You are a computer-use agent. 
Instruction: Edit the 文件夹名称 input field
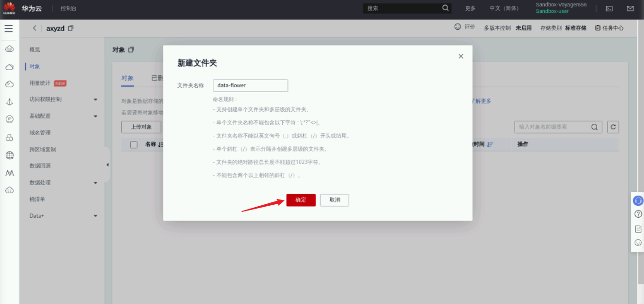250,85
